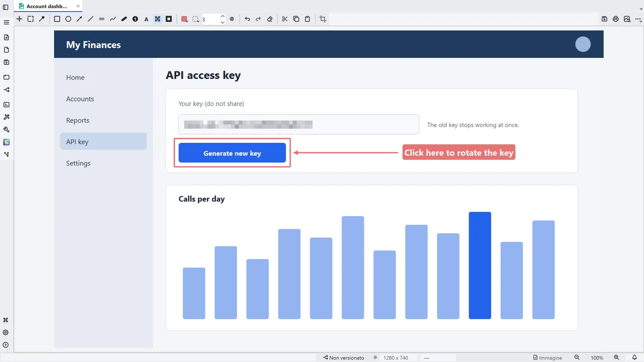Image resolution: width=644 pixels, height=362 pixels.
Task: Cut the selection with scissors icon
Action: coord(285,19)
